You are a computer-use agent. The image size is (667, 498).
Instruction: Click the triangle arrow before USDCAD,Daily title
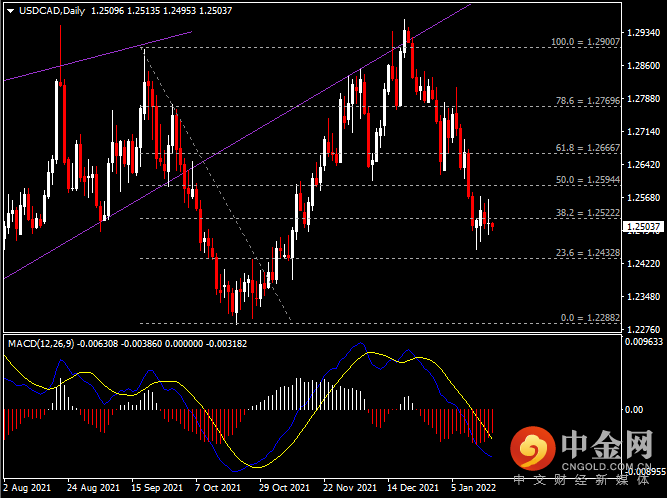[x=7, y=10]
